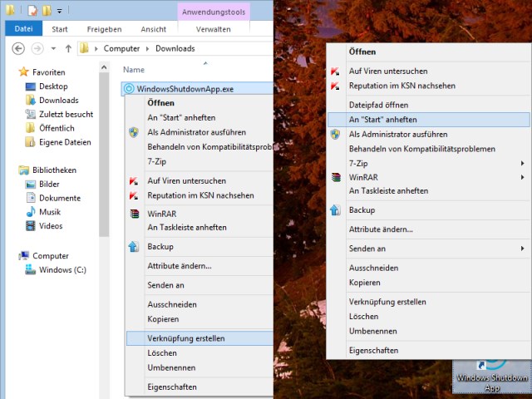Switch to the Freigeben ribbon tab

[x=104, y=28]
